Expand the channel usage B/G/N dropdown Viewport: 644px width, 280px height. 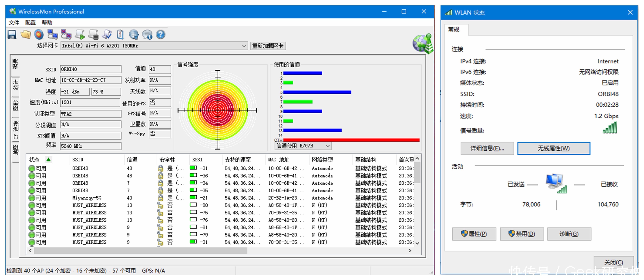pyautogui.click(x=328, y=146)
